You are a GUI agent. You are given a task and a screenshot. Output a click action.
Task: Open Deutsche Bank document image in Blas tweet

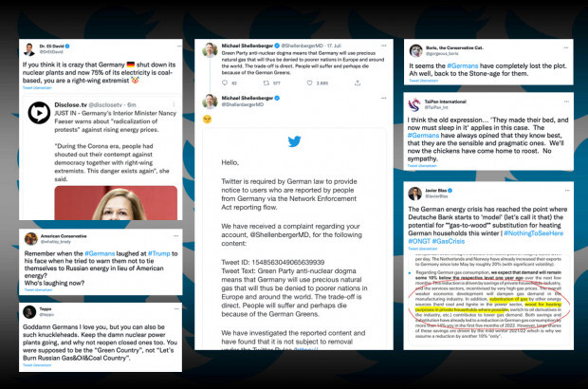pyautogui.click(x=488, y=298)
